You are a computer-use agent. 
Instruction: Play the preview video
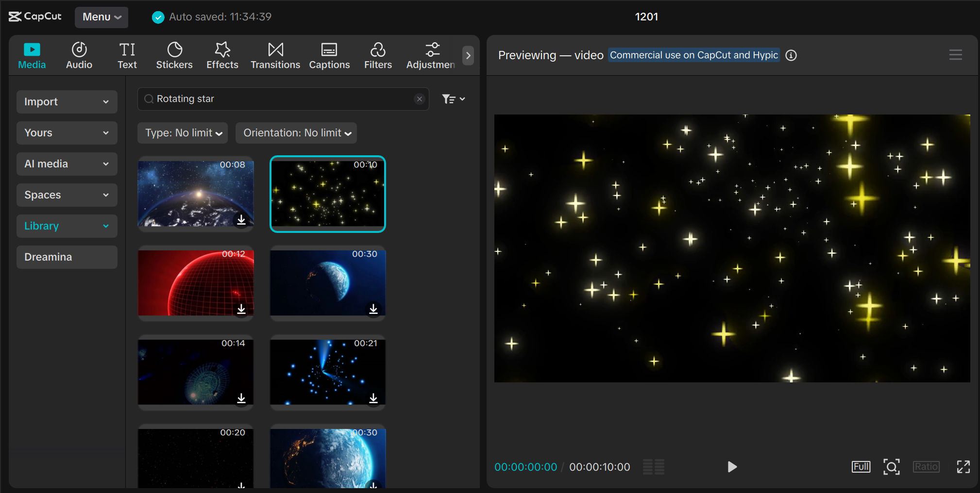[732, 467]
